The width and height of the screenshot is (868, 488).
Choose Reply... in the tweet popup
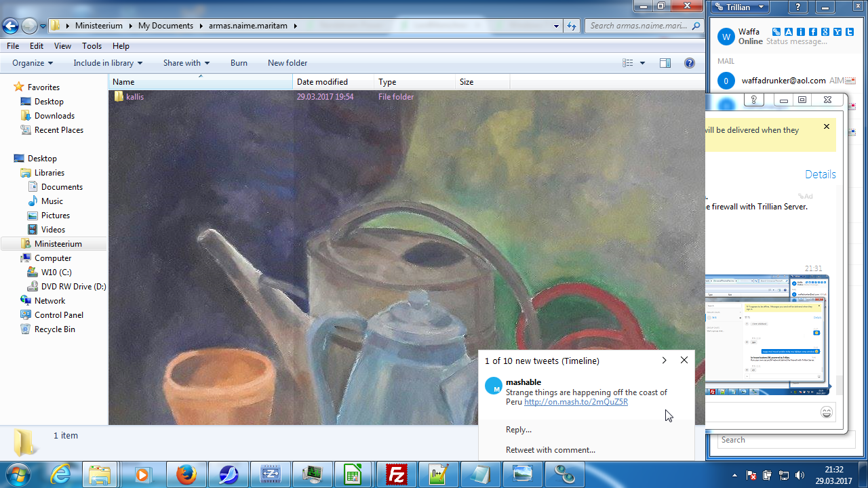click(x=519, y=430)
